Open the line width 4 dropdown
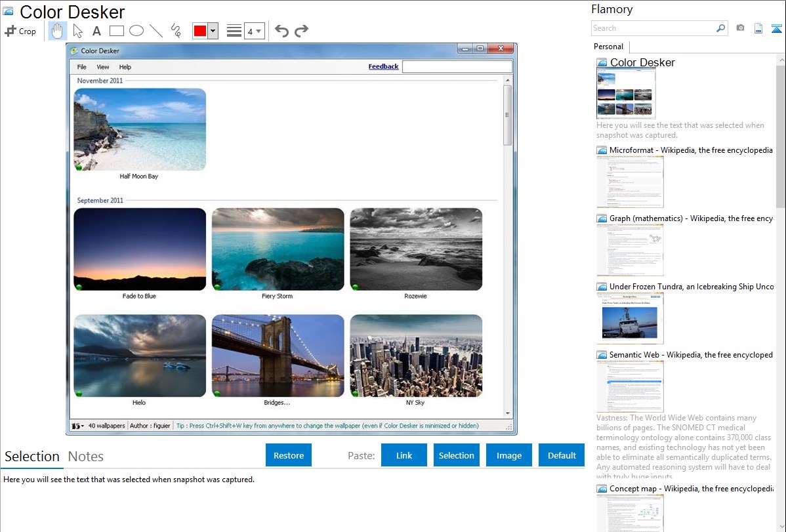 pos(254,31)
